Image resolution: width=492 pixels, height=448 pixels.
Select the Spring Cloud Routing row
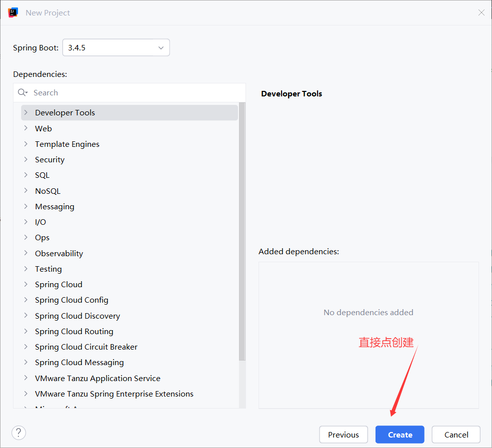point(129,331)
